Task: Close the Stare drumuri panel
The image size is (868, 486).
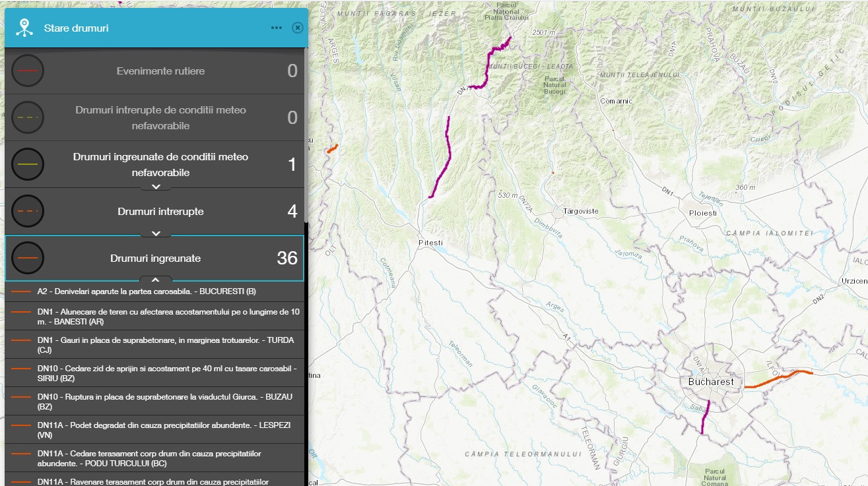Action: click(297, 28)
